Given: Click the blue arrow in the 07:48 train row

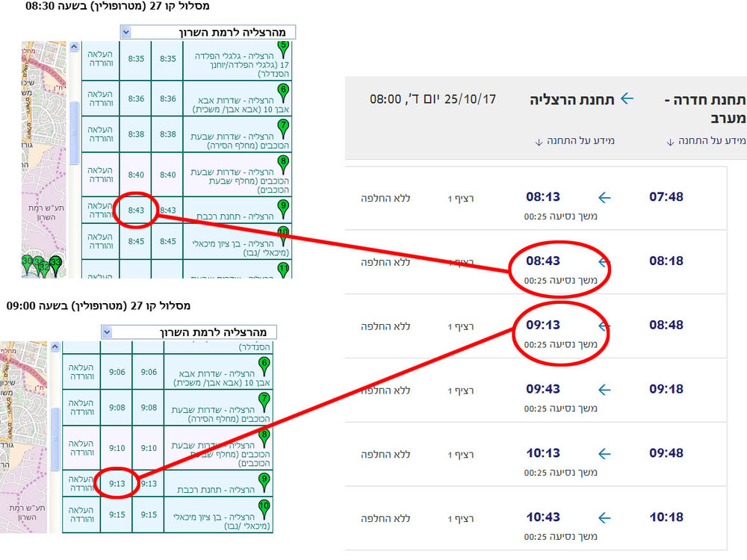Looking at the screenshot, I should coord(604,197).
